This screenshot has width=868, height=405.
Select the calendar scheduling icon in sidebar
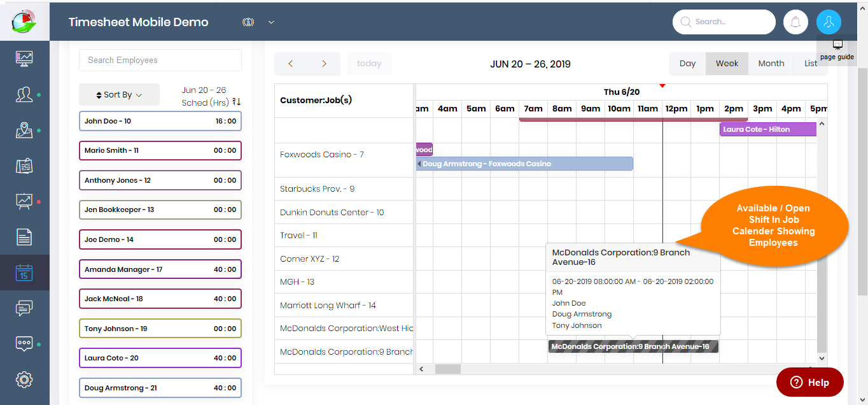24,273
